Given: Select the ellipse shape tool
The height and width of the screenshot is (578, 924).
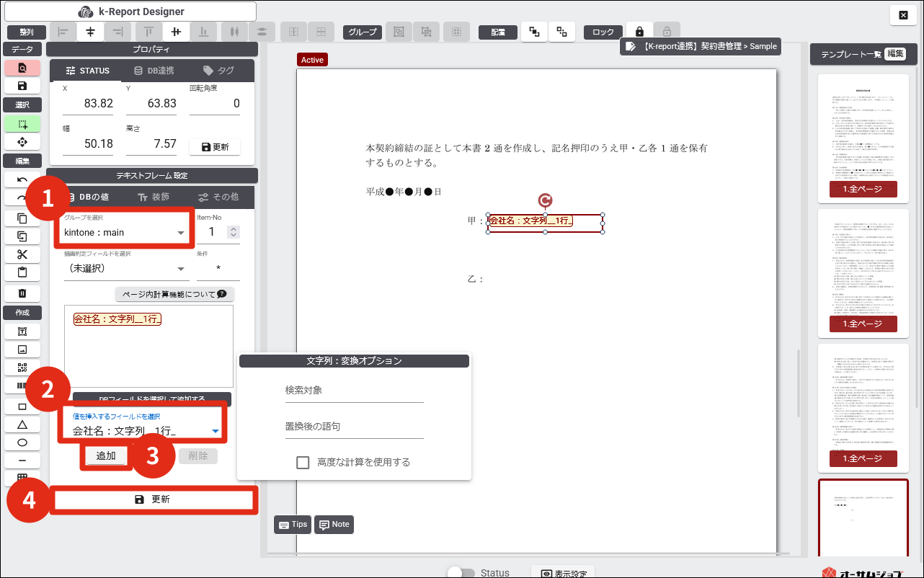Looking at the screenshot, I should pyautogui.click(x=22, y=443).
